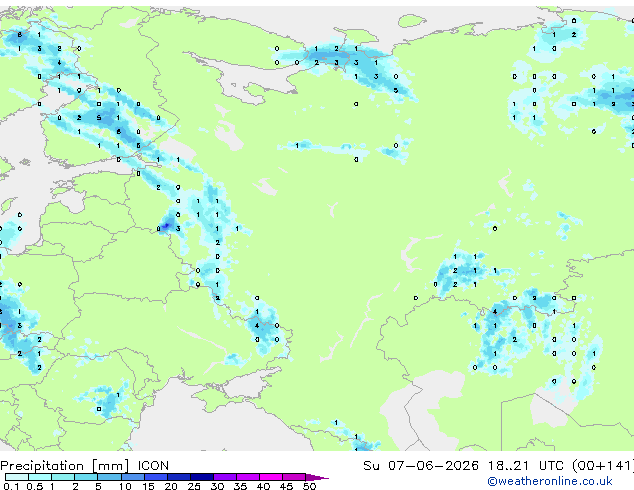634x490 pixels.
Task: Click the 'Su 07-06-2026 18..21 UTC' timestamp
Action: click(463, 466)
